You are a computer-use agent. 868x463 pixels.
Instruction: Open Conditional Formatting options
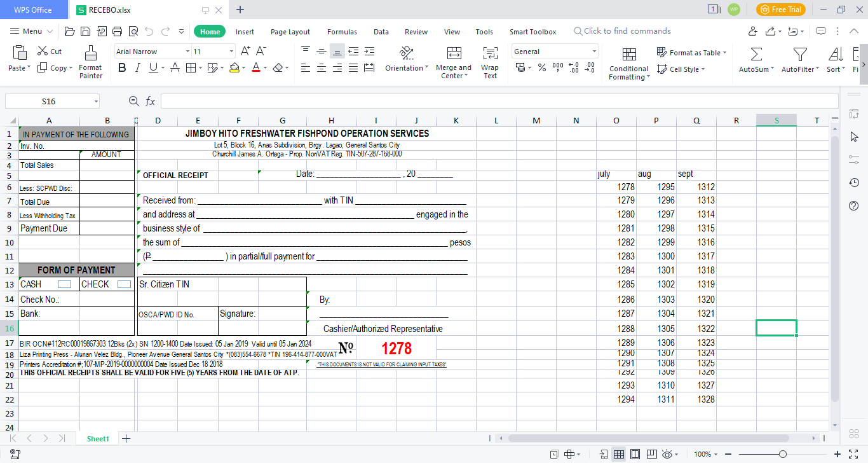pyautogui.click(x=628, y=64)
